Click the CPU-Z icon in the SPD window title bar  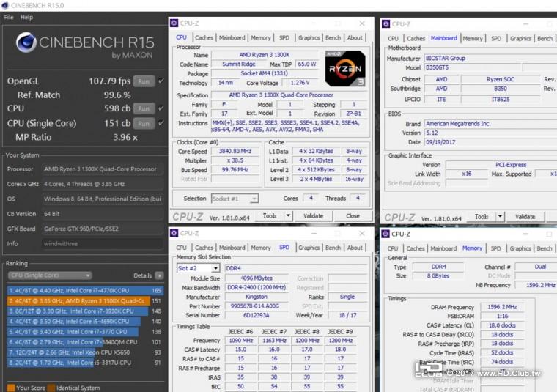coord(174,233)
